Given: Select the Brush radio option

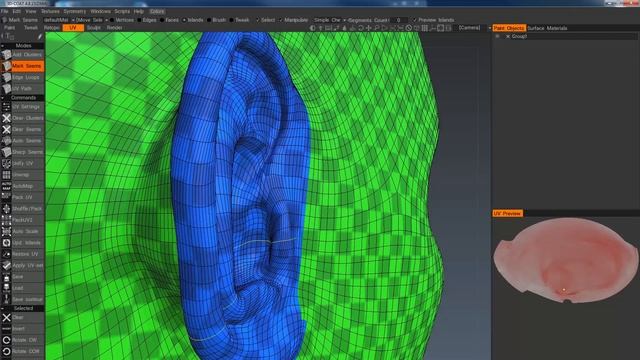Looking at the screenshot, I should click(x=216, y=20).
